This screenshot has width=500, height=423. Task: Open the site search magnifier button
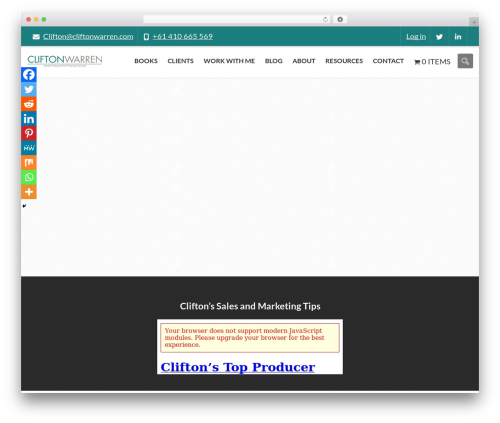click(465, 61)
